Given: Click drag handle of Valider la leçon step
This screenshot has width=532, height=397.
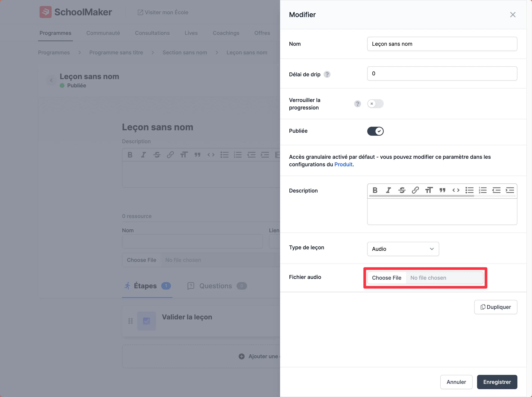Looking at the screenshot, I should (x=130, y=321).
